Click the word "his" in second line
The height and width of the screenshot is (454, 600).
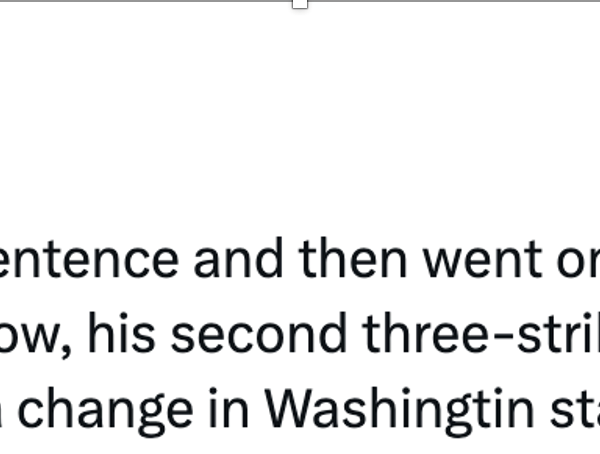click(x=121, y=333)
